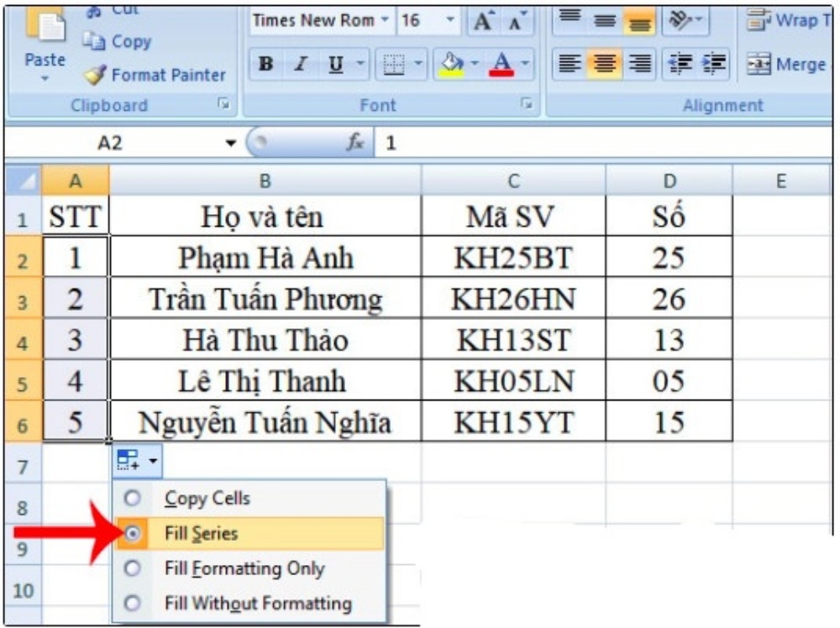Open the font name dropdown
The height and width of the screenshot is (628, 840).
(x=386, y=20)
